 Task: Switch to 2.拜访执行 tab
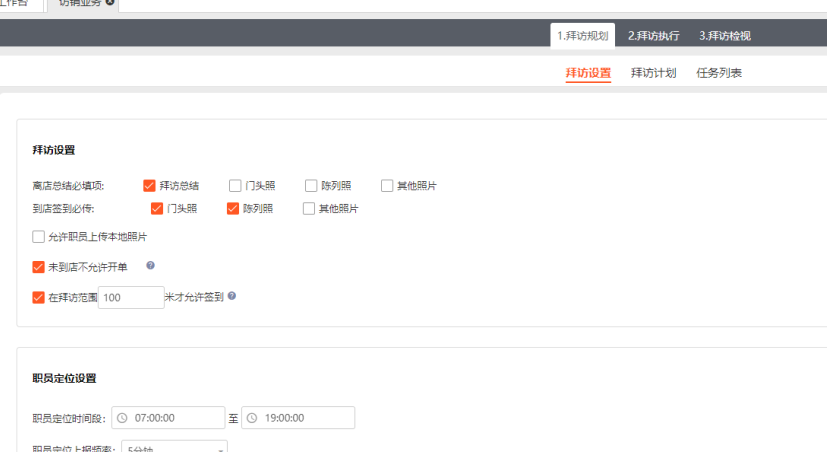(x=653, y=36)
